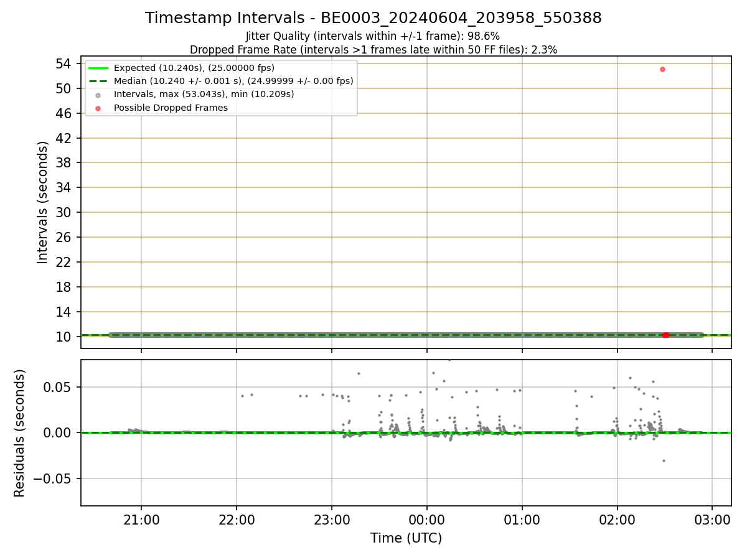Click the Intervals (seconds) y-axis label
Viewport: 747px width, 560px height.
43,202
